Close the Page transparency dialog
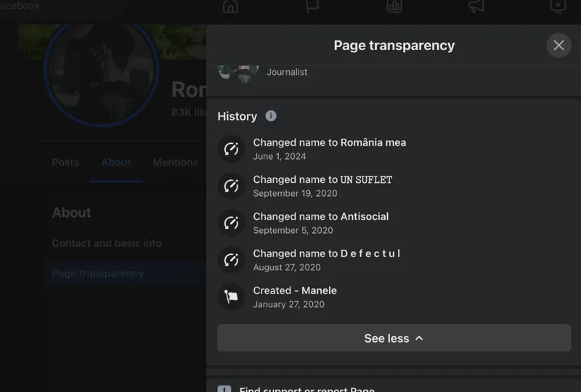Screen dimensions: 581x392 point(558,46)
